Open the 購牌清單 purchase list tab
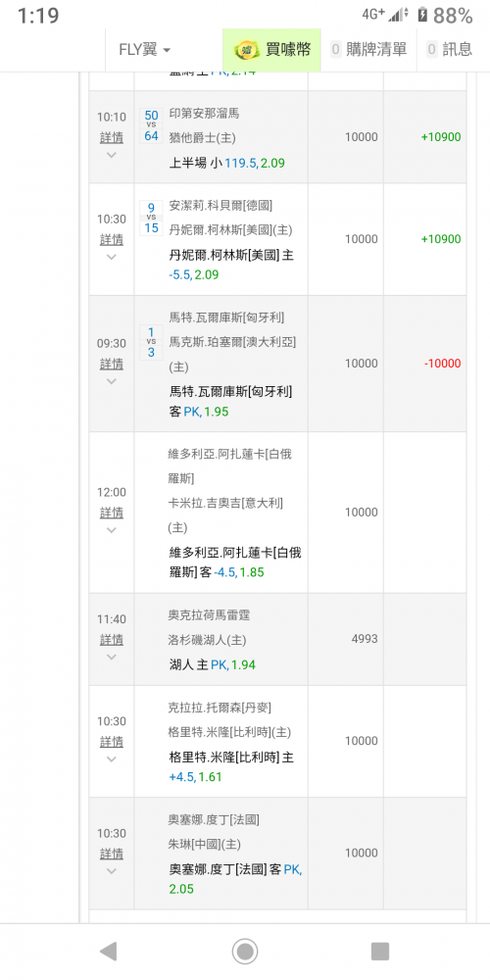Screen dimensions: 490x980 point(368,49)
